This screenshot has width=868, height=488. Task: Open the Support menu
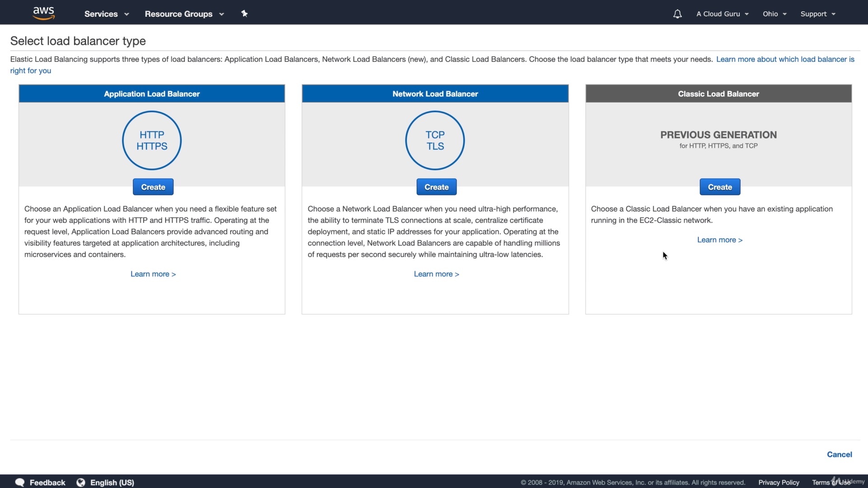click(x=817, y=14)
